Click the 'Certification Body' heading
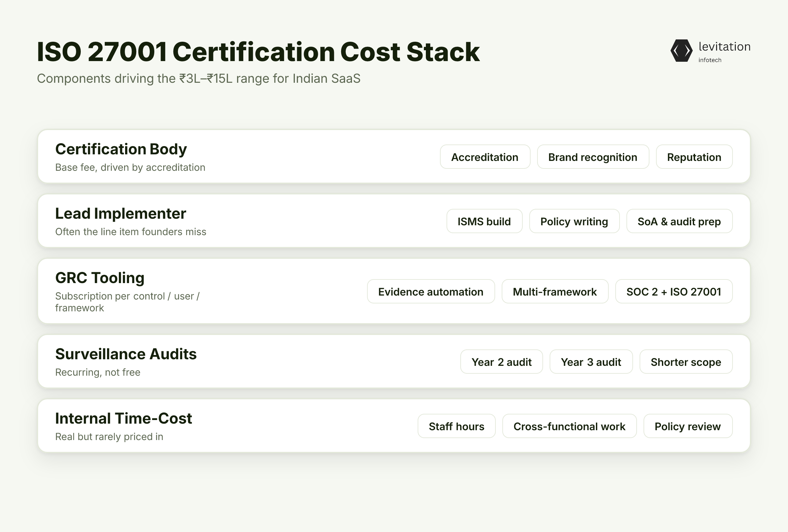Screen dimensions: 788x532 [x=121, y=149]
